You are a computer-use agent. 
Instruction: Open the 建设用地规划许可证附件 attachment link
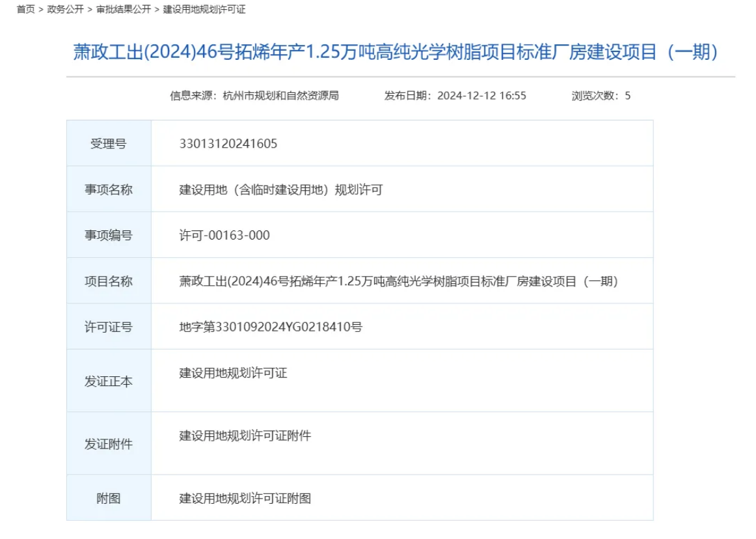click(245, 435)
